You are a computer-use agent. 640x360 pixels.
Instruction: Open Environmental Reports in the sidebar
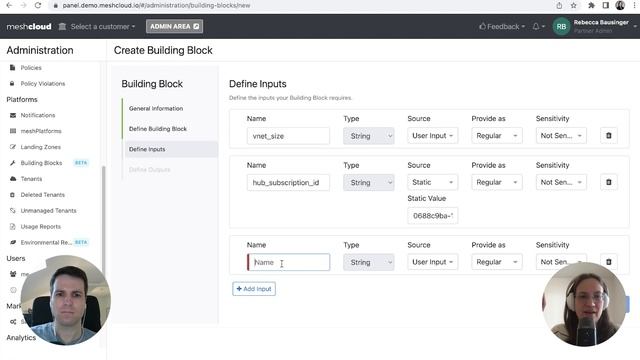coord(46,242)
